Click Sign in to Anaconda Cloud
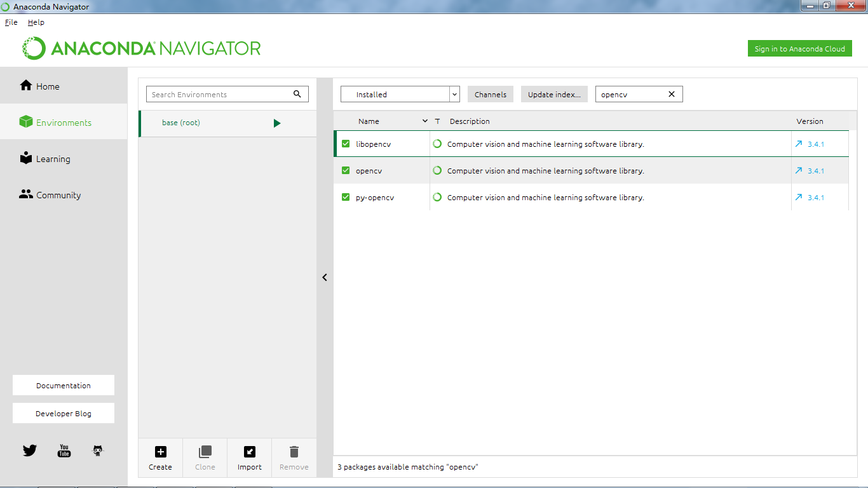This screenshot has height=488, width=868. click(x=799, y=48)
